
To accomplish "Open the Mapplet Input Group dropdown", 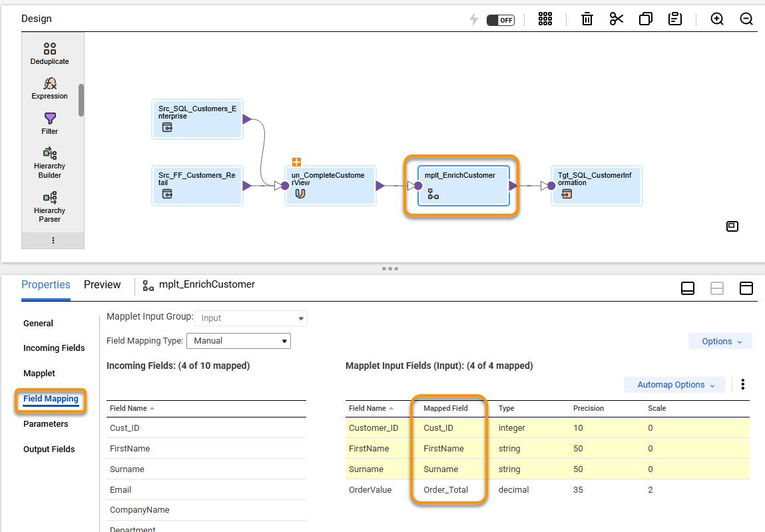I will click(251, 318).
